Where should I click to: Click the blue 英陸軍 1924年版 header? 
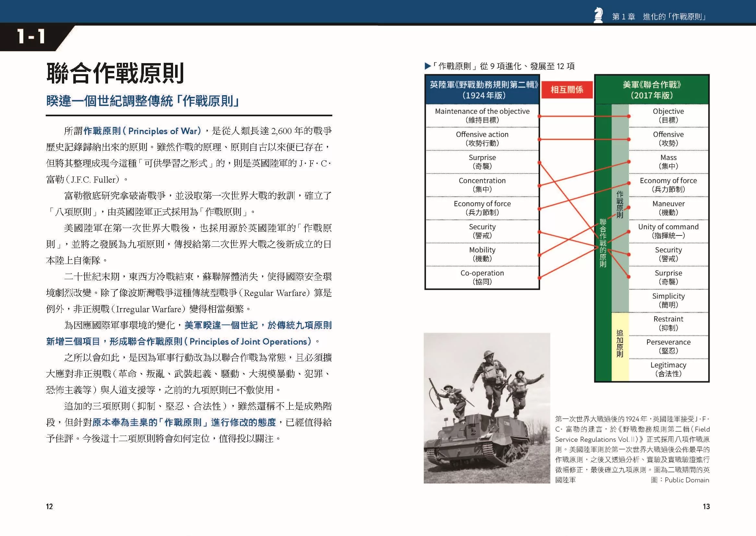(x=483, y=90)
